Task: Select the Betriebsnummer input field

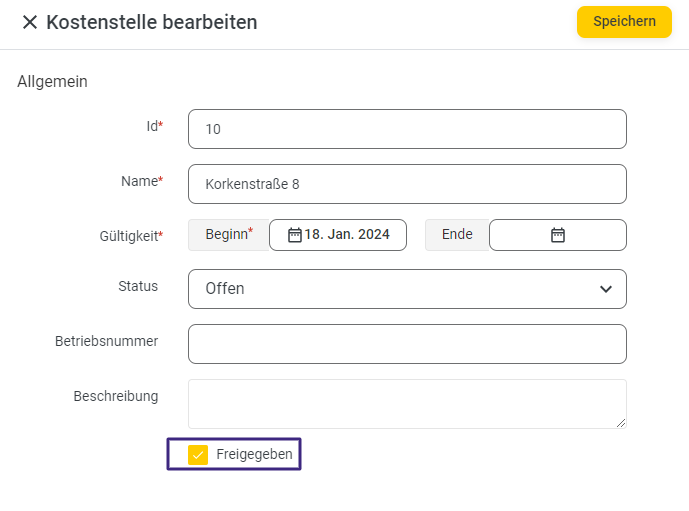Action: pyautogui.click(x=407, y=344)
